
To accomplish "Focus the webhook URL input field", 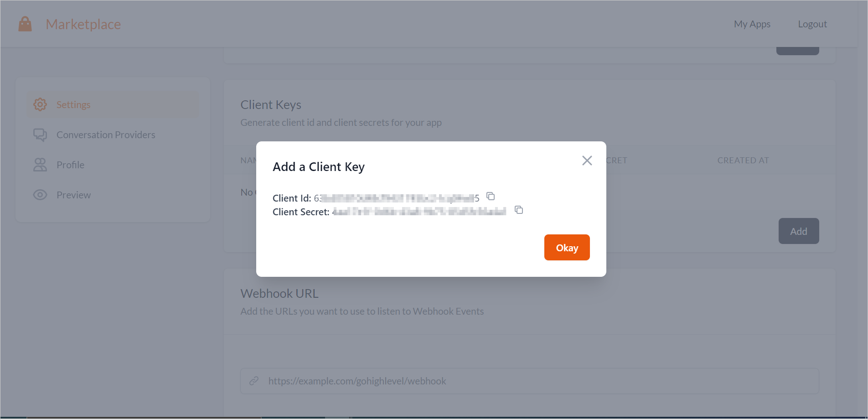I will coord(538,381).
